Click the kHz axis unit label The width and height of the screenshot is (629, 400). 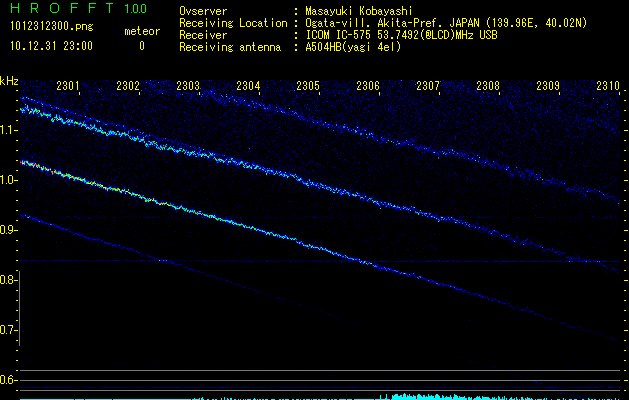click(9, 81)
